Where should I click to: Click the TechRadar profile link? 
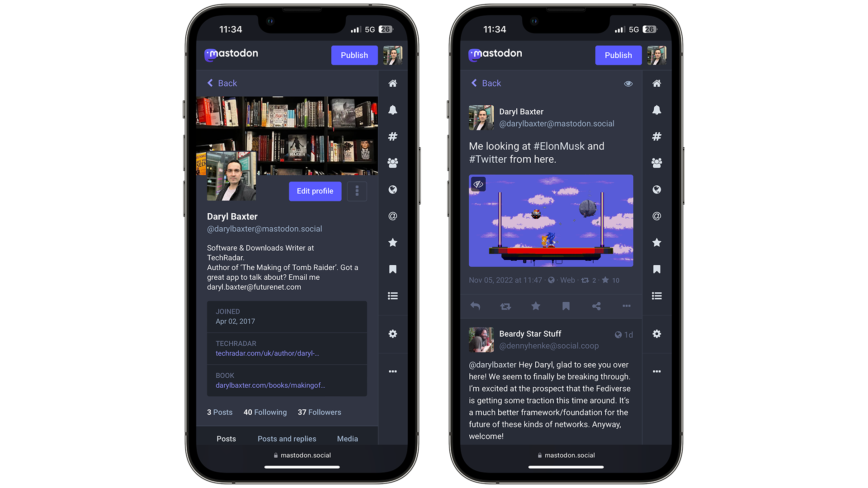(x=267, y=353)
